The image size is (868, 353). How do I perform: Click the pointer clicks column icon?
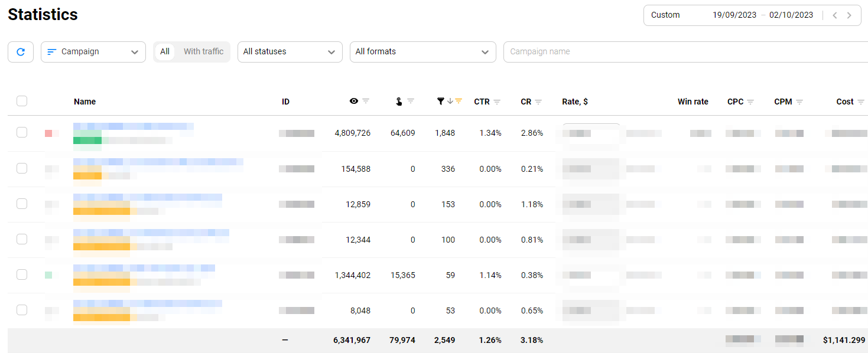[x=399, y=102]
